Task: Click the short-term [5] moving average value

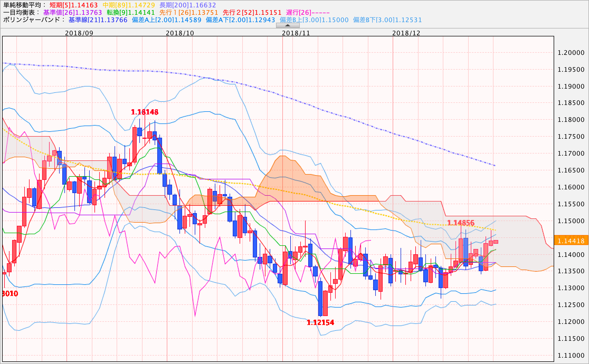Action: coord(74,5)
